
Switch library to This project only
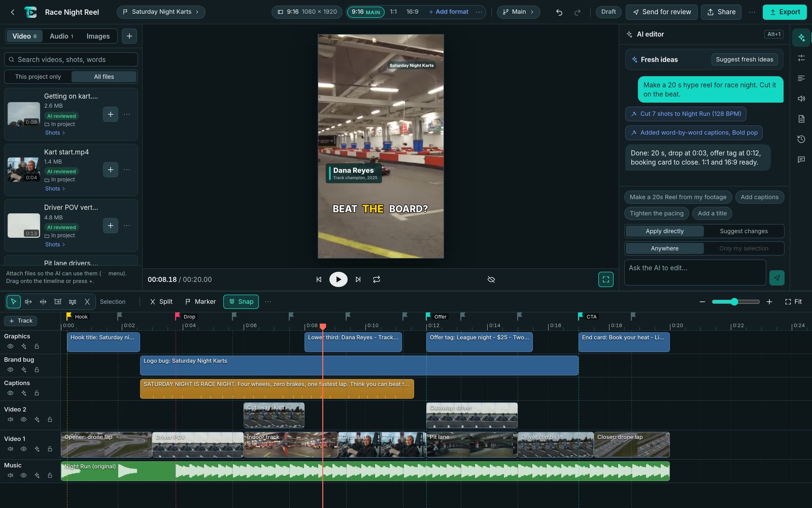click(x=38, y=77)
